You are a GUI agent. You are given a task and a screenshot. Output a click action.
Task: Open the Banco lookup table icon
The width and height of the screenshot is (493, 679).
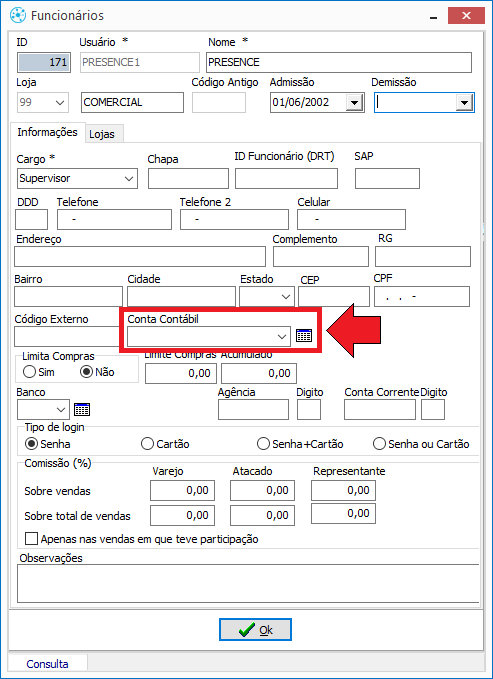click(82, 409)
